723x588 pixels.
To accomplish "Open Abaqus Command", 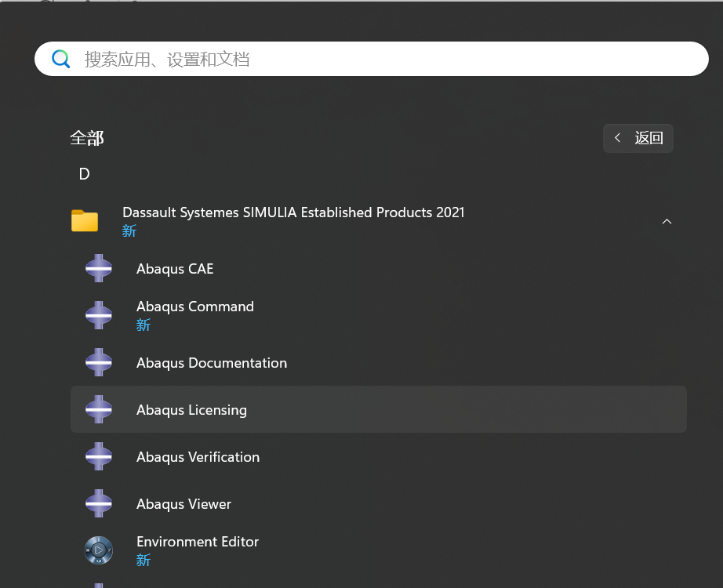I will pyautogui.click(x=194, y=307).
